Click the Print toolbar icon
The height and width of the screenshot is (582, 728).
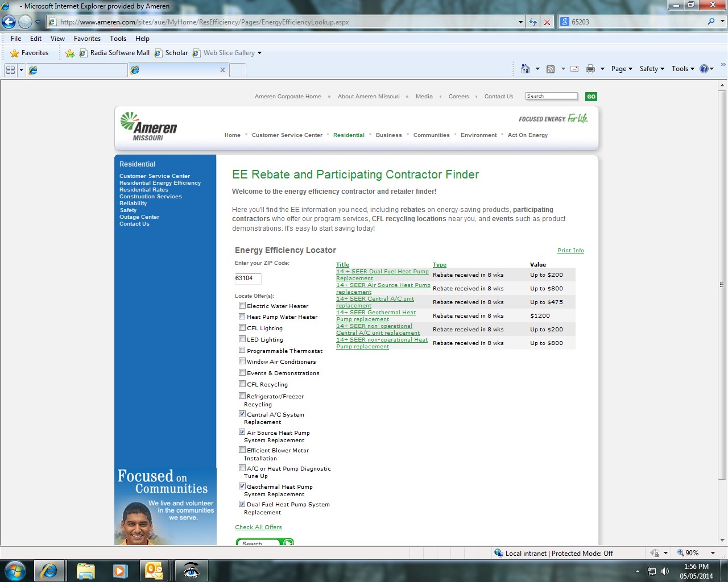tap(590, 69)
